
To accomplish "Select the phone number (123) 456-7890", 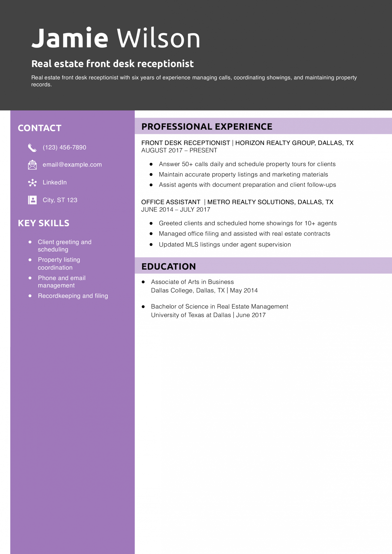I will (x=64, y=148).
